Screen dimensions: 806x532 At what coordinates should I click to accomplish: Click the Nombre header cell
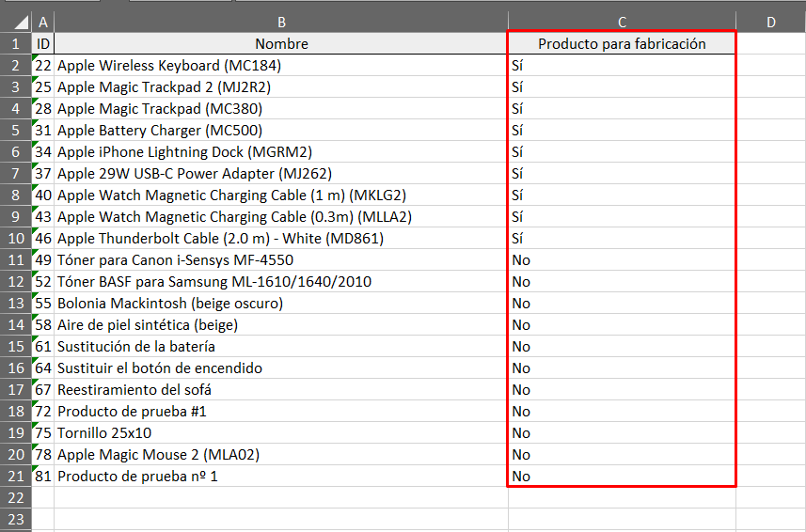[281, 43]
